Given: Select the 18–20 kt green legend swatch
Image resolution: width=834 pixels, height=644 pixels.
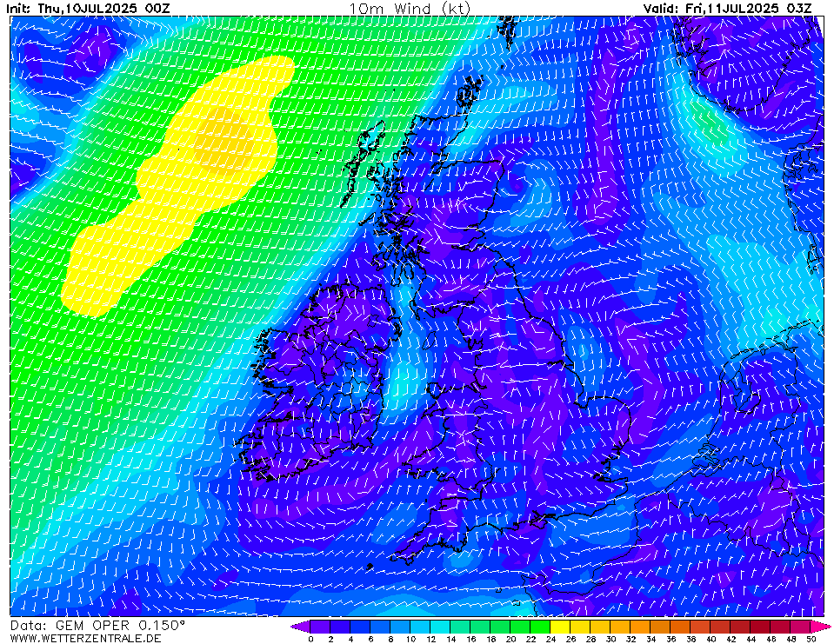Looking at the screenshot, I should (x=500, y=627).
